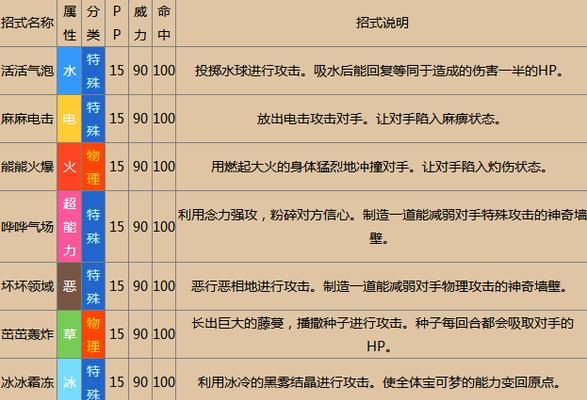Select the red 火 type badge
This screenshot has height=400, width=587.
coord(69,166)
